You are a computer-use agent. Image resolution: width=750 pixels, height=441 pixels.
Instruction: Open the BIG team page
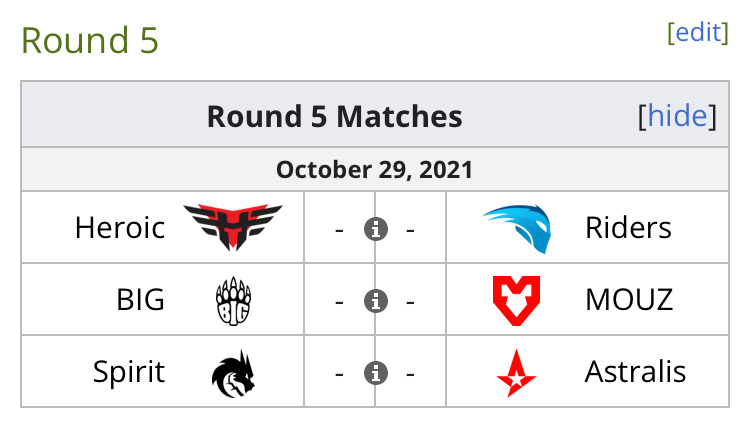(141, 300)
